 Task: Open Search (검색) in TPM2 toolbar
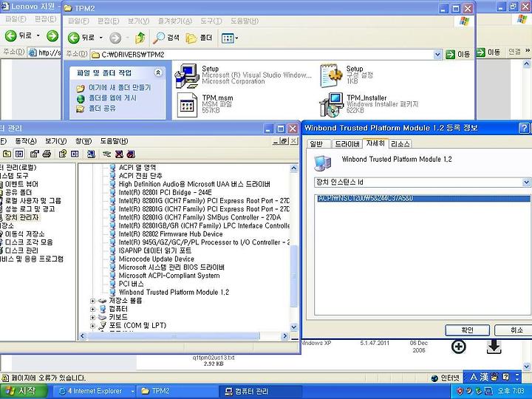(166, 38)
